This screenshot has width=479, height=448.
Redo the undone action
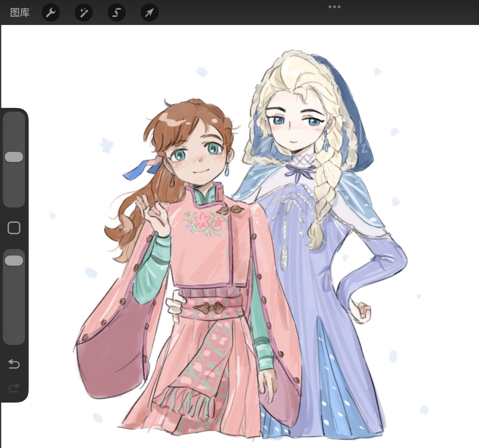(14, 388)
